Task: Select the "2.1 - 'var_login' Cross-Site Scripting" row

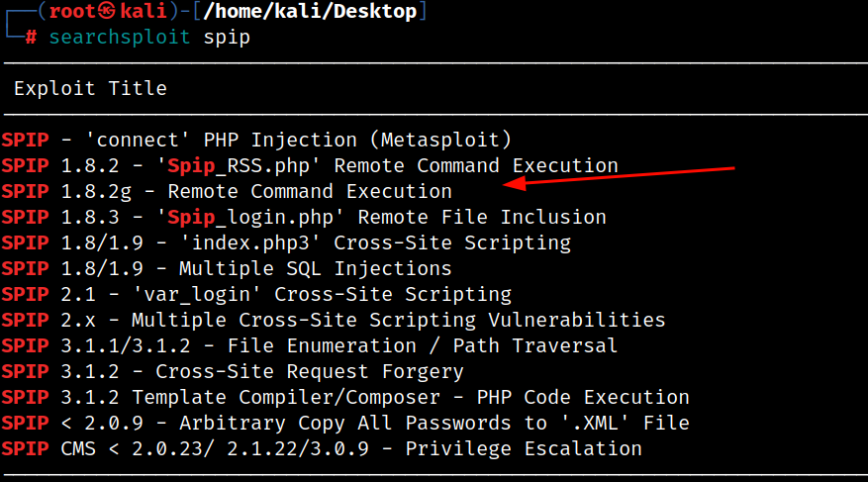Action: coord(256,294)
